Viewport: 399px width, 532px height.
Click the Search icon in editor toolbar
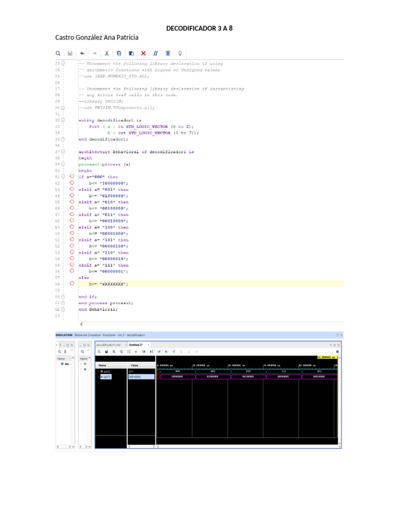click(58, 53)
